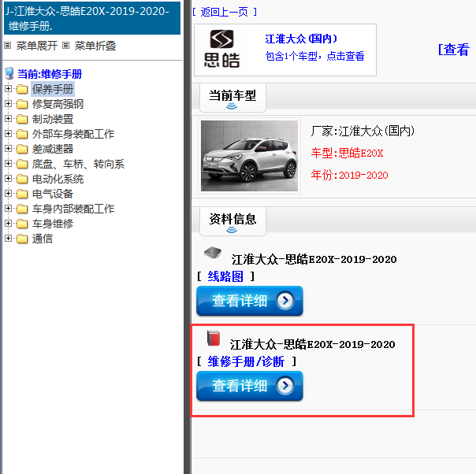Click the 思皓 brand logo
The height and width of the screenshot is (474, 476).
(222, 49)
